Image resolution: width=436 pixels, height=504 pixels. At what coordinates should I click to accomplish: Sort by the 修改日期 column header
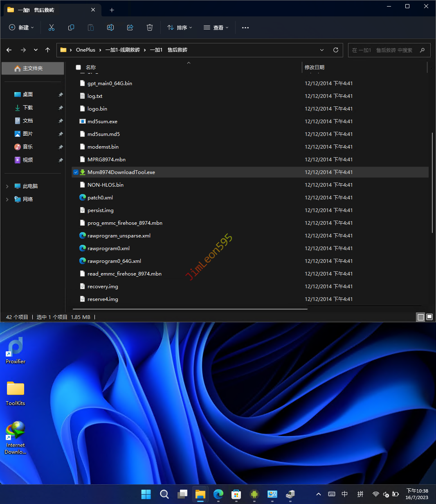pyautogui.click(x=315, y=68)
